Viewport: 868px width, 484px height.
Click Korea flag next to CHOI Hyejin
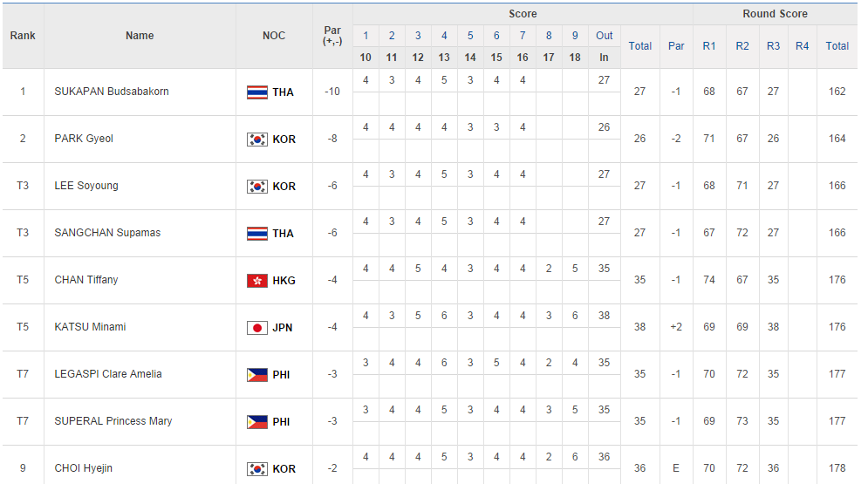pyautogui.click(x=257, y=469)
